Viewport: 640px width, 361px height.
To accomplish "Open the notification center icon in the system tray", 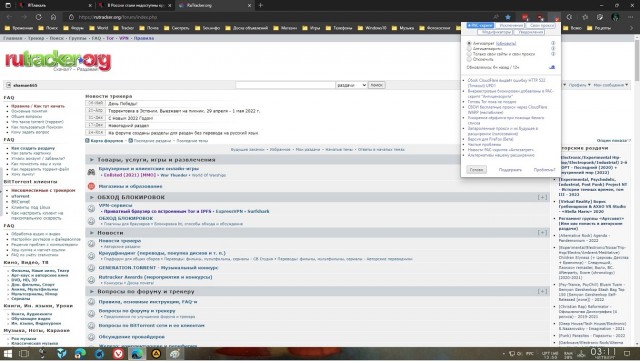I will [627, 354].
